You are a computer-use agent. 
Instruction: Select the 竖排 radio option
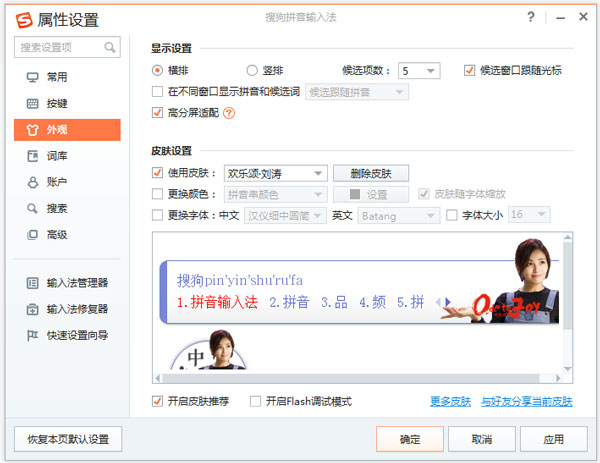(253, 71)
